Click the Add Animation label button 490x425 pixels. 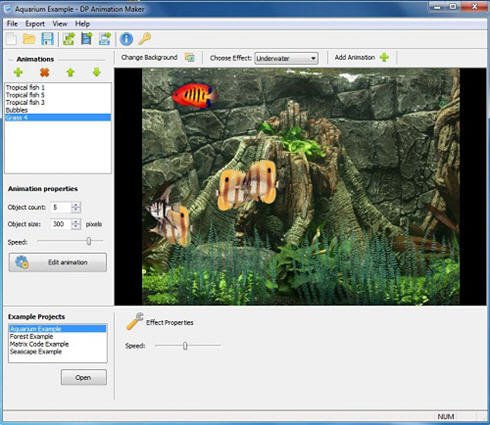coord(355,57)
